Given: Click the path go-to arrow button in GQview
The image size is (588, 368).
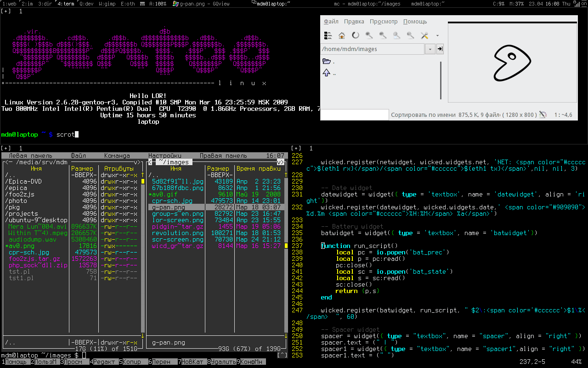Looking at the screenshot, I should pos(440,49).
